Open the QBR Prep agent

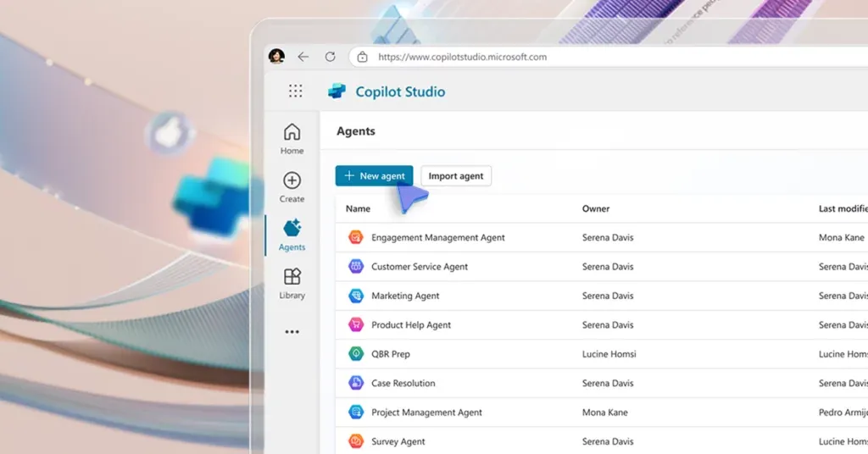391,354
